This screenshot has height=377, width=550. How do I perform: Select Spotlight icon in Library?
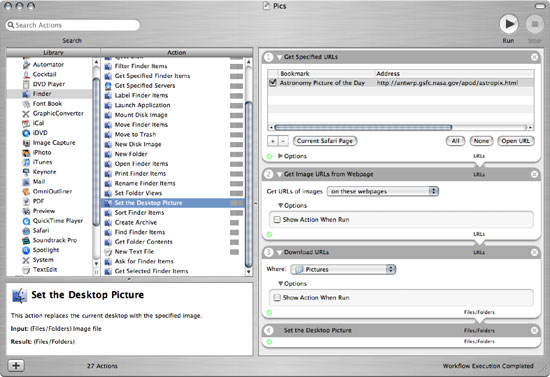pos(26,250)
